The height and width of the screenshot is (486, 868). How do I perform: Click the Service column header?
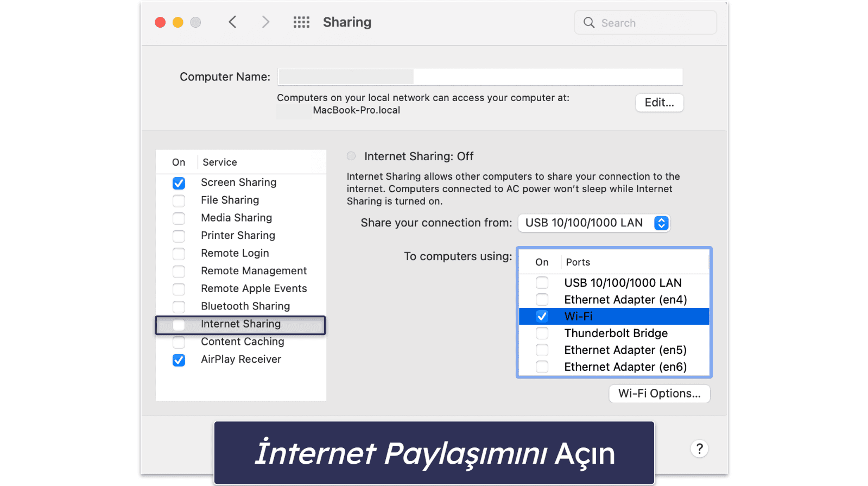(219, 162)
